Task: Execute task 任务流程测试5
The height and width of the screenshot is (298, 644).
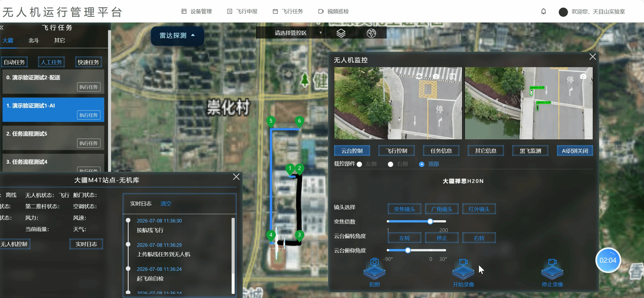Action: 89,143
